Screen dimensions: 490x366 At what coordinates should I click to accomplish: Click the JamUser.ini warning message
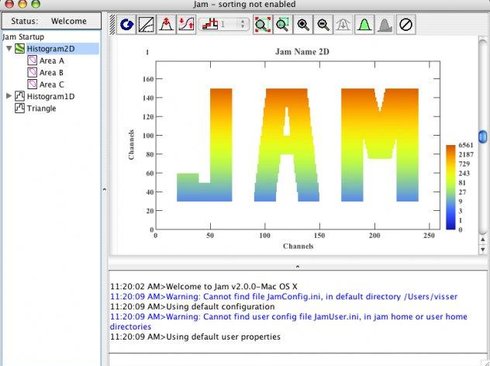(x=289, y=321)
